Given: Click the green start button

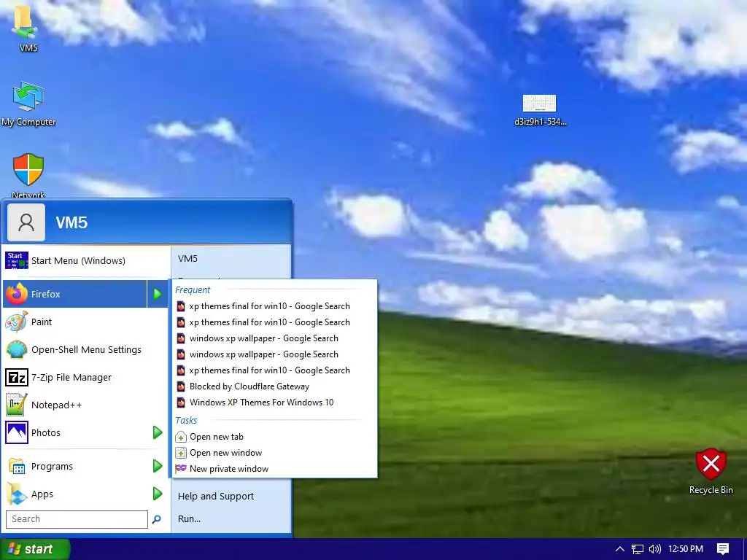Looking at the screenshot, I should coord(35,549).
